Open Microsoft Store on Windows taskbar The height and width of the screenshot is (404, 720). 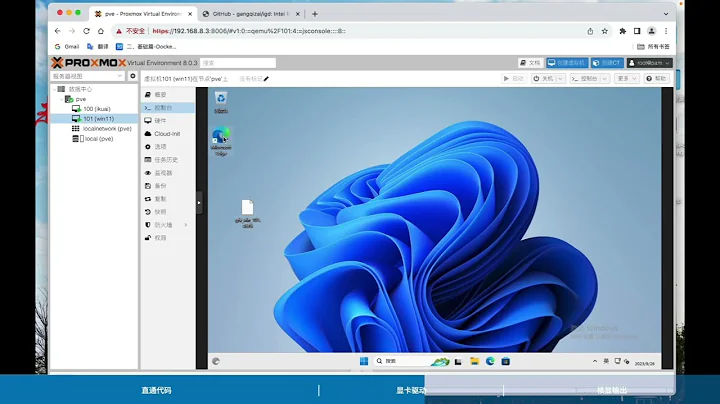tap(506, 361)
